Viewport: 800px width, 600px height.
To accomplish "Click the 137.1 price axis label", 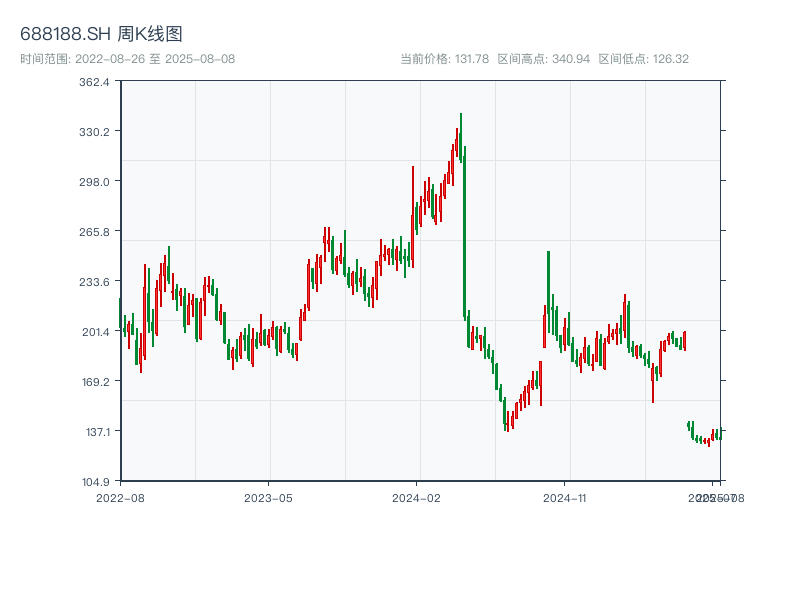I will [x=93, y=432].
